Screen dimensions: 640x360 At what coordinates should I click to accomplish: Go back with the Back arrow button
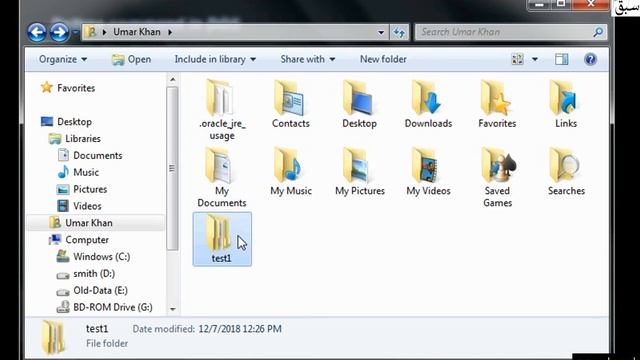[x=37, y=32]
